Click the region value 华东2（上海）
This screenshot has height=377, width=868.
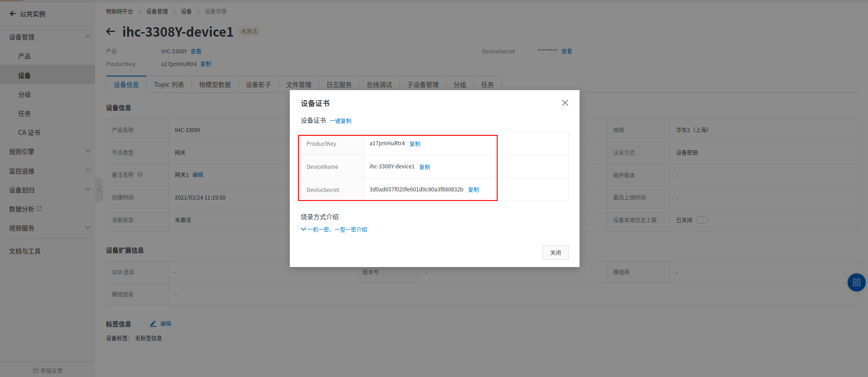pyautogui.click(x=692, y=130)
